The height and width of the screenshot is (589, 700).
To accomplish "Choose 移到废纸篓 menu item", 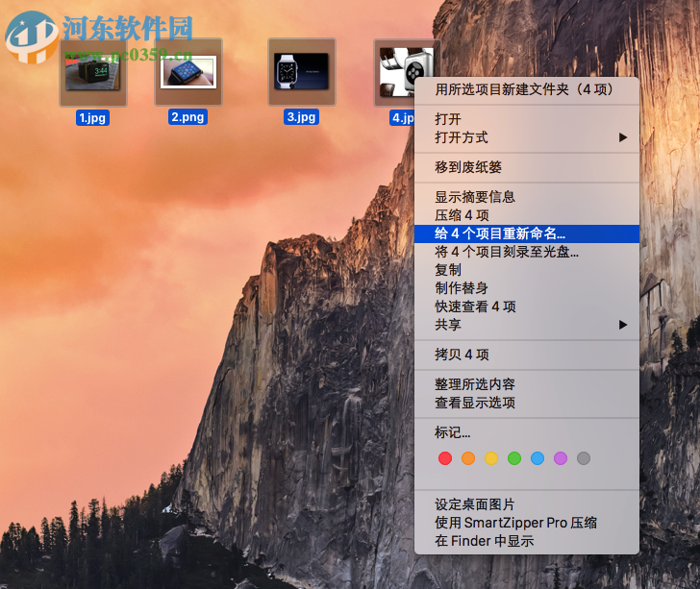I will click(527, 167).
